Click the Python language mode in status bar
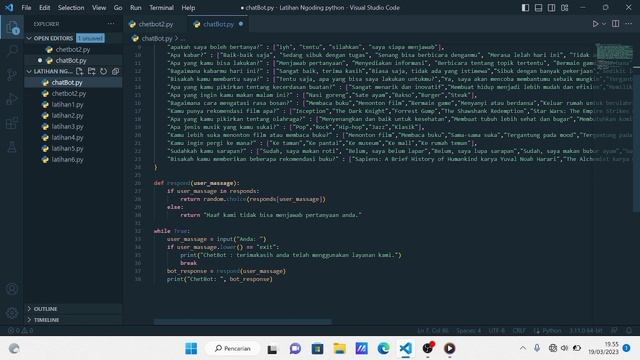Screen dimensions: 640x360 pos(551,331)
